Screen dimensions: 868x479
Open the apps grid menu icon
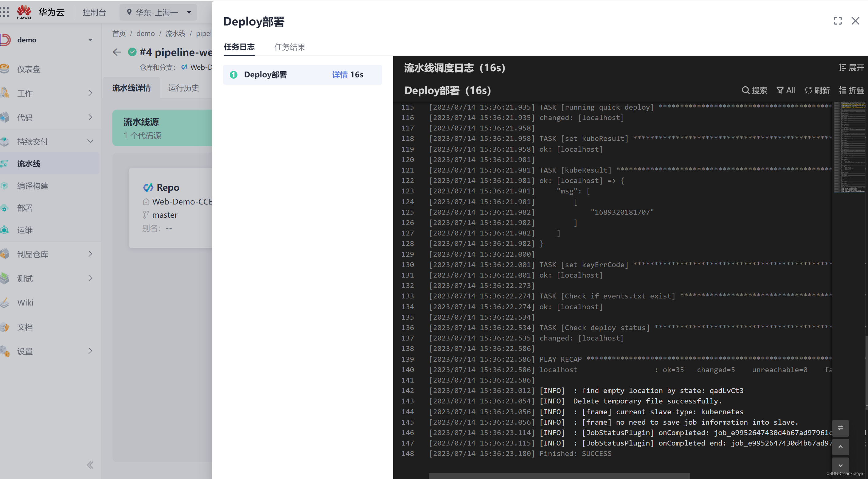(5, 13)
